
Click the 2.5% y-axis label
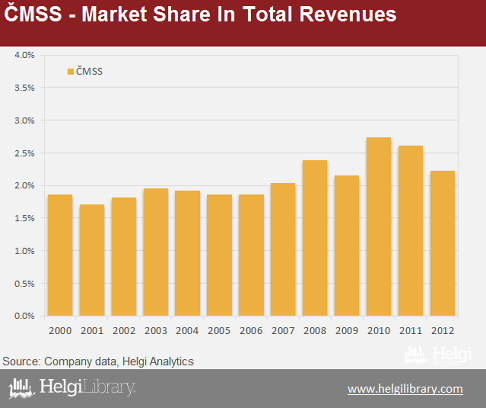click(24, 153)
